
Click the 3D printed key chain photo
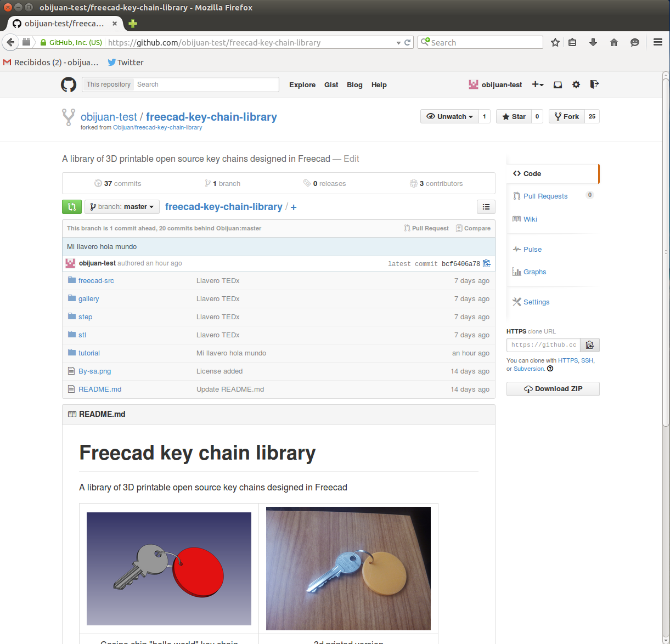pyautogui.click(x=348, y=568)
